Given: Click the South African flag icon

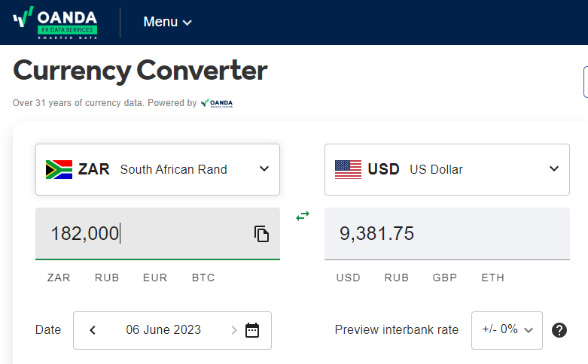Looking at the screenshot, I should point(59,169).
